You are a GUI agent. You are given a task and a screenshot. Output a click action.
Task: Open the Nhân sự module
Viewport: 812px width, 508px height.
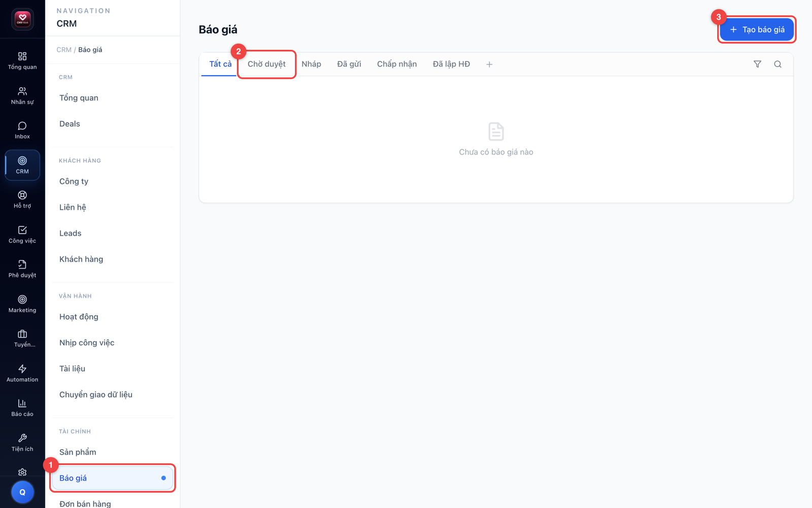click(x=22, y=96)
